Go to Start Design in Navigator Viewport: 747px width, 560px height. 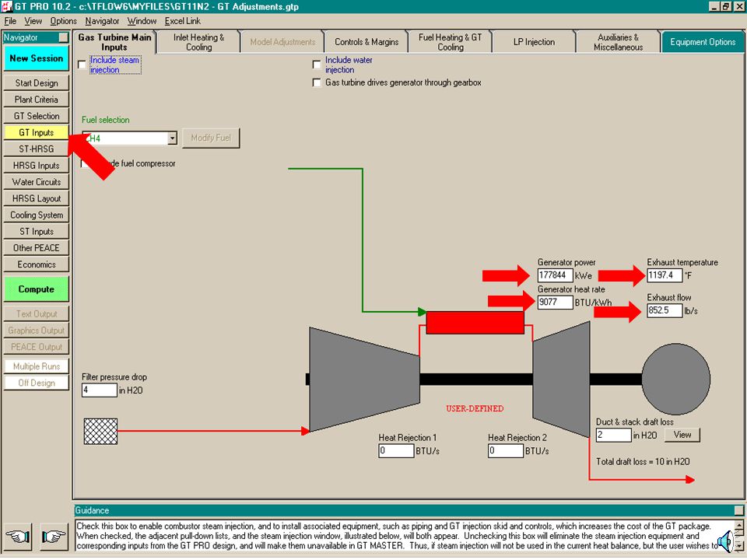[37, 83]
